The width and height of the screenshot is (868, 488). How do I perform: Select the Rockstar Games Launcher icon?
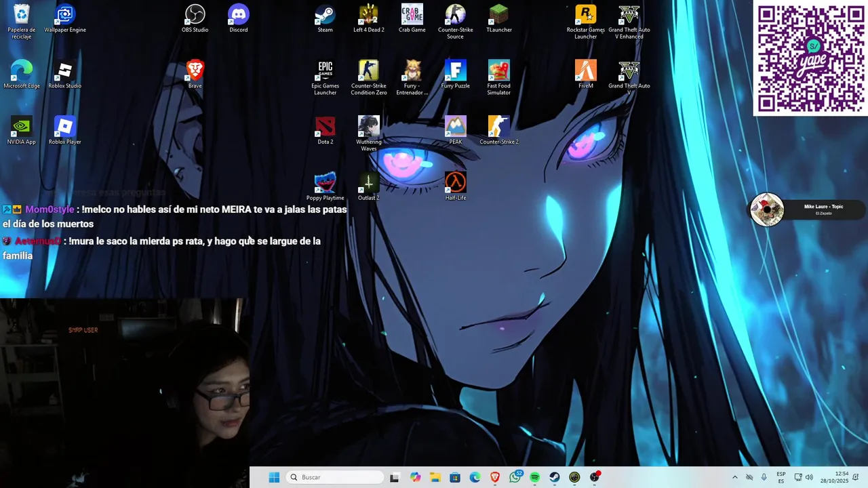click(586, 22)
